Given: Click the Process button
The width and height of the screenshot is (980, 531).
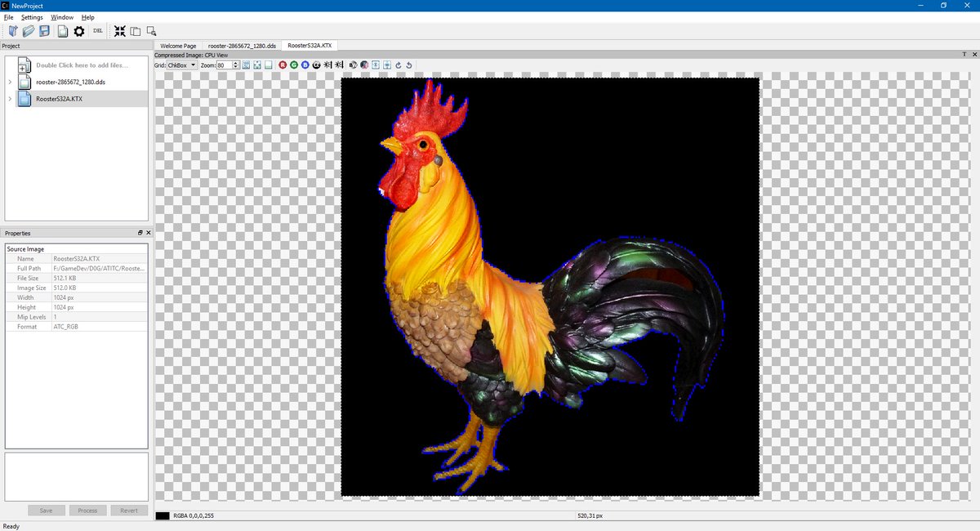Looking at the screenshot, I should click(x=87, y=510).
